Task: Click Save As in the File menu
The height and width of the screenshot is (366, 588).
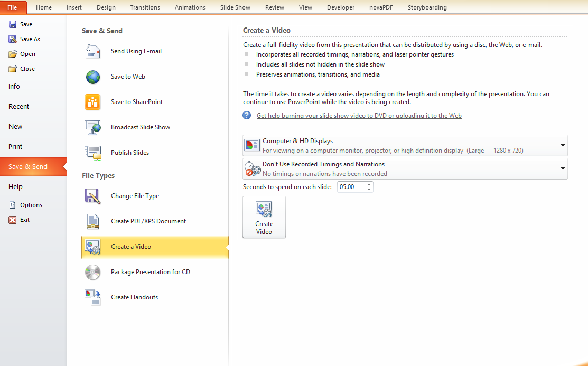Action: click(x=30, y=39)
